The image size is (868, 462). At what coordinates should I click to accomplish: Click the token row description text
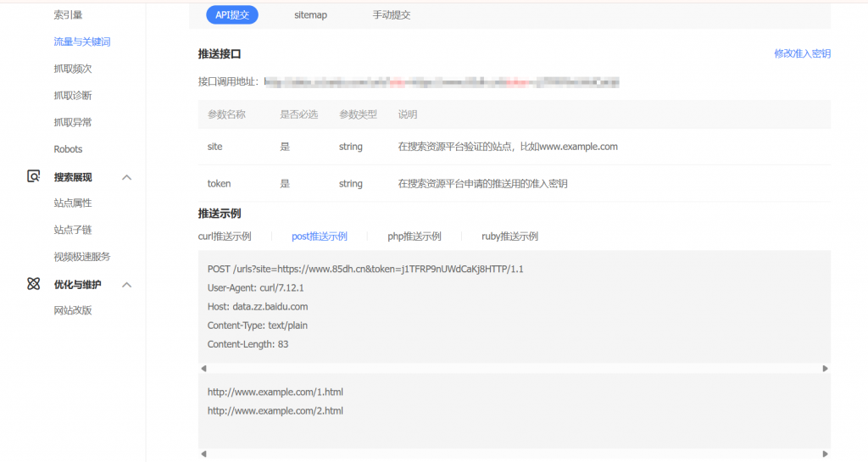tap(482, 184)
